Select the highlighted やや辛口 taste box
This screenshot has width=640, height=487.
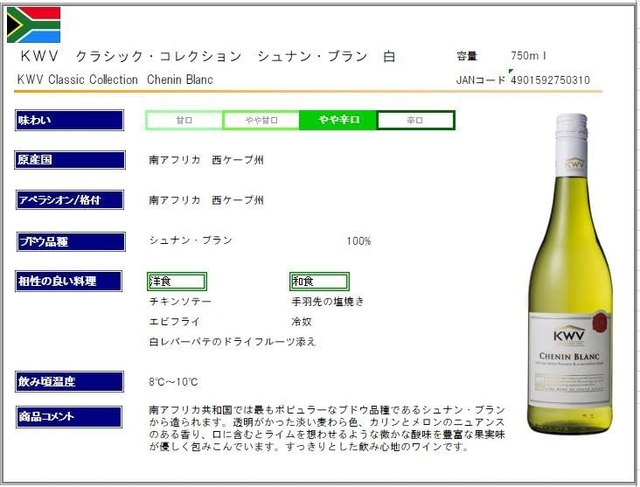(x=339, y=120)
